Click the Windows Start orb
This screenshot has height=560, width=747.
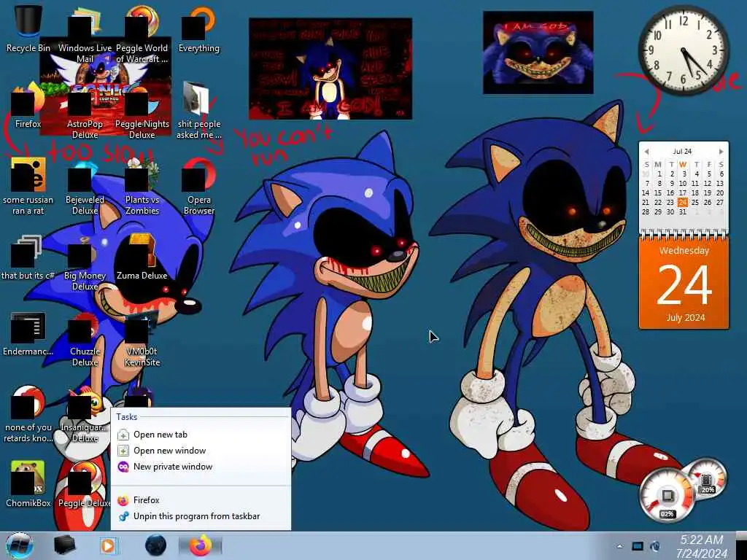[20, 545]
